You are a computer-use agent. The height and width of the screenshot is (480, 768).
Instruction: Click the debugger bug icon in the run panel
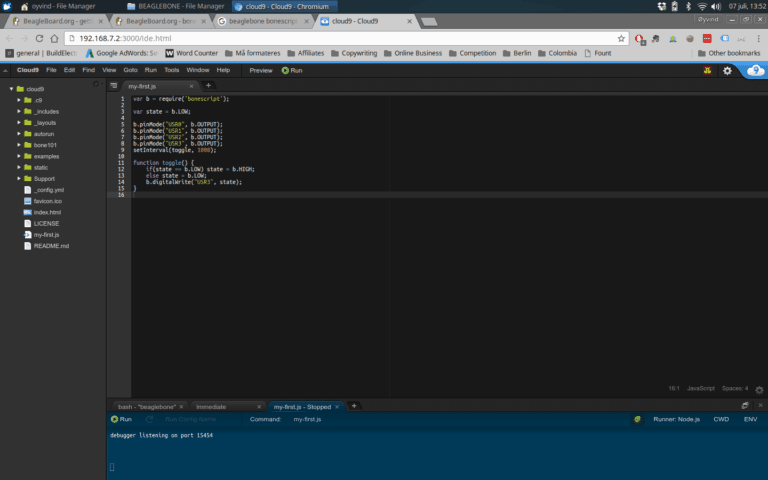(637, 419)
